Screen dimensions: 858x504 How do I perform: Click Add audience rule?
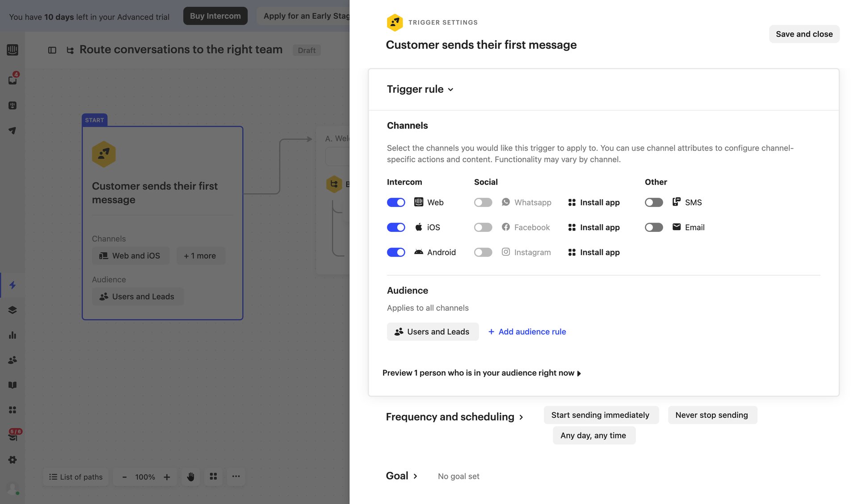tap(527, 332)
